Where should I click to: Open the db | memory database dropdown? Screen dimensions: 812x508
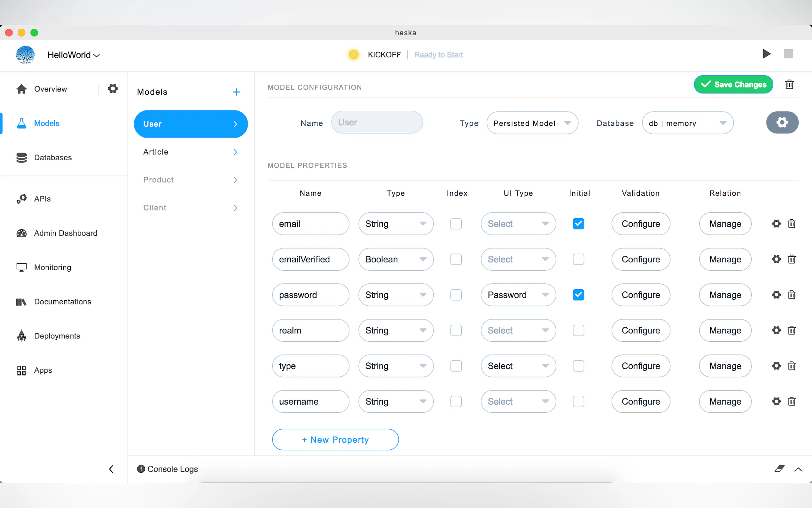687,123
